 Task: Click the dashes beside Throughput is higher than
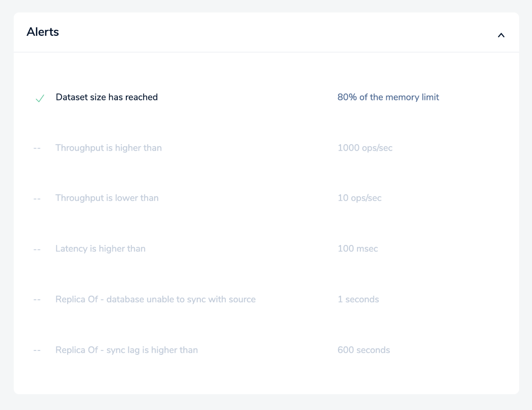(37, 148)
